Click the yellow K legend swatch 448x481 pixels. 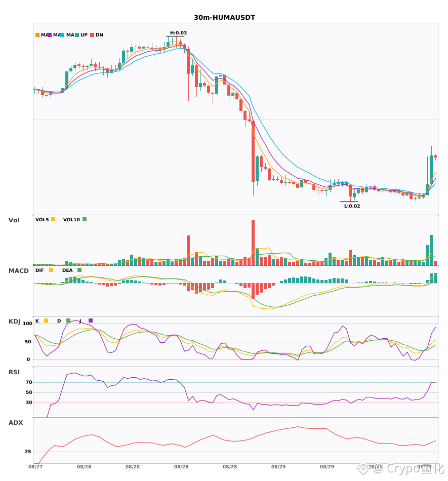click(46, 320)
